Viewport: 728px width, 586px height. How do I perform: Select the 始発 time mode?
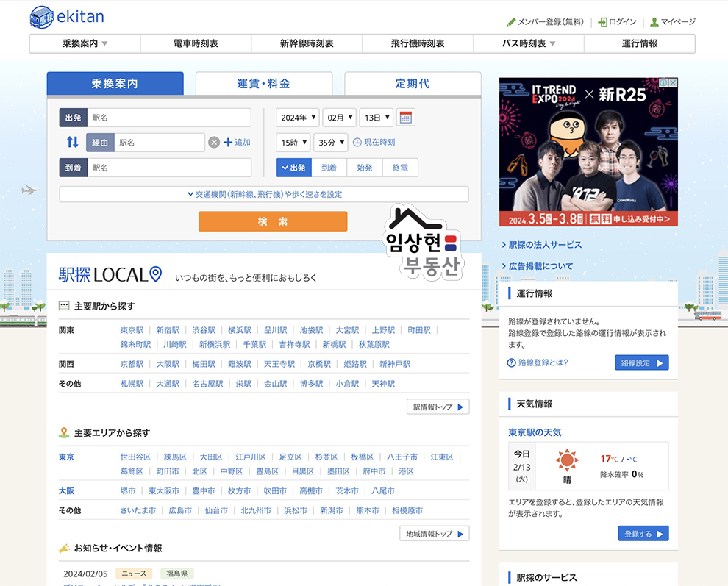(x=365, y=168)
